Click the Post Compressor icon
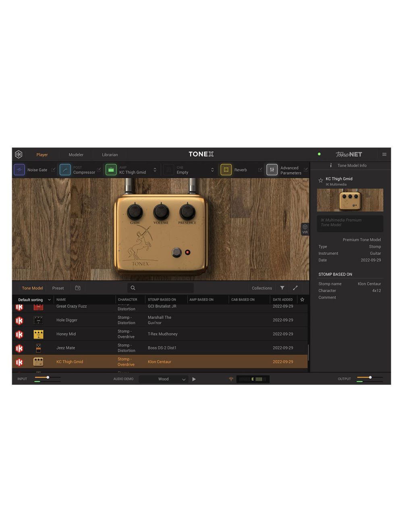Screen dimensions: 403x532 click(x=65, y=170)
